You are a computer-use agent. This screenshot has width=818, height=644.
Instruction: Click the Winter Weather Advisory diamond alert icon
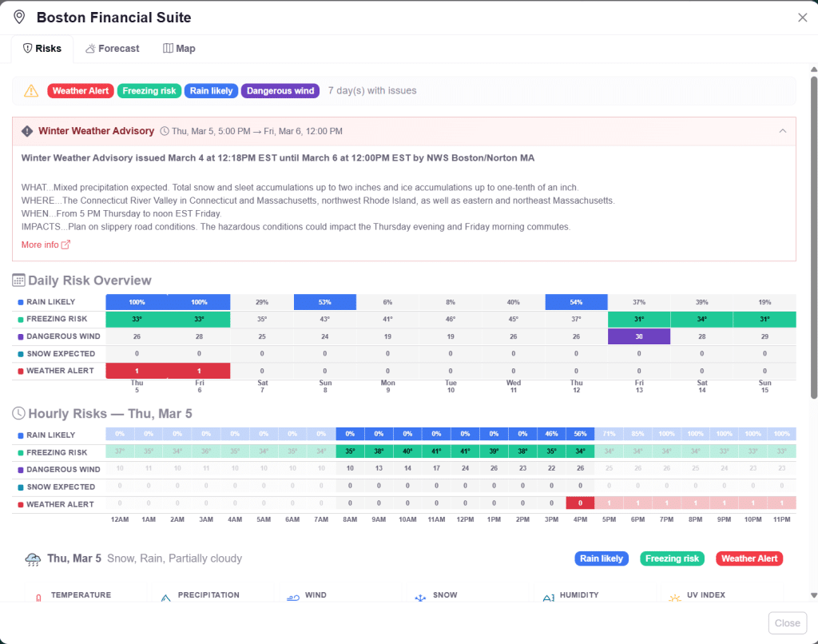(x=27, y=131)
